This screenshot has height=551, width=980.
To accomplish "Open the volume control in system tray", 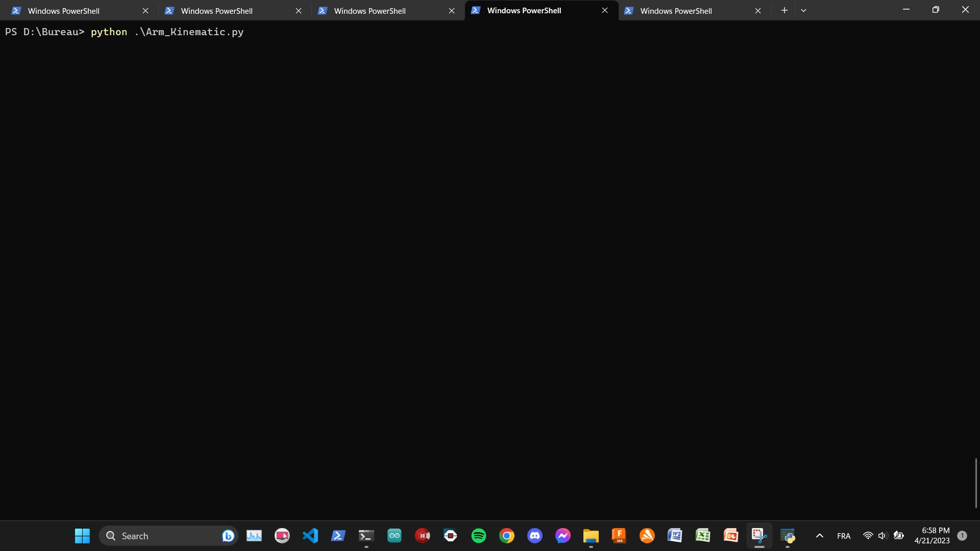I will click(x=883, y=536).
